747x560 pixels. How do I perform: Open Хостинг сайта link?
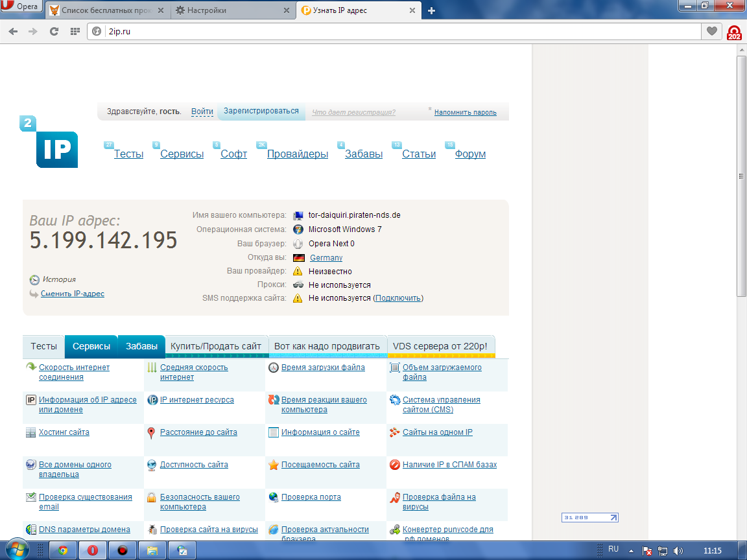pyautogui.click(x=64, y=432)
